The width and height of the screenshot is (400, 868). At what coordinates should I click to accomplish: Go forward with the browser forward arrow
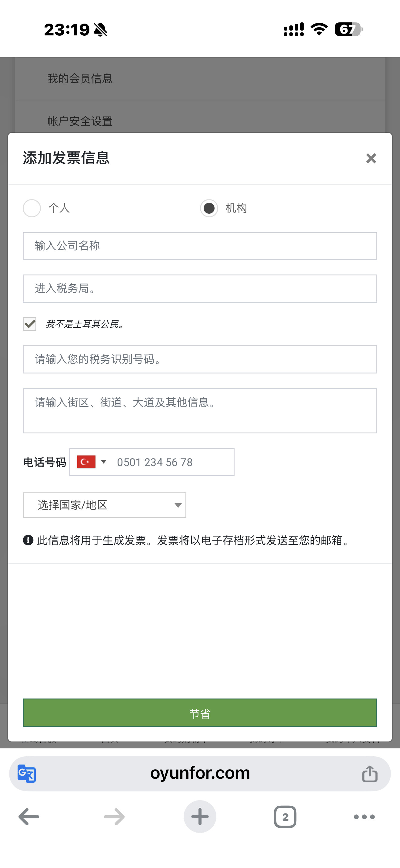(x=114, y=817)
